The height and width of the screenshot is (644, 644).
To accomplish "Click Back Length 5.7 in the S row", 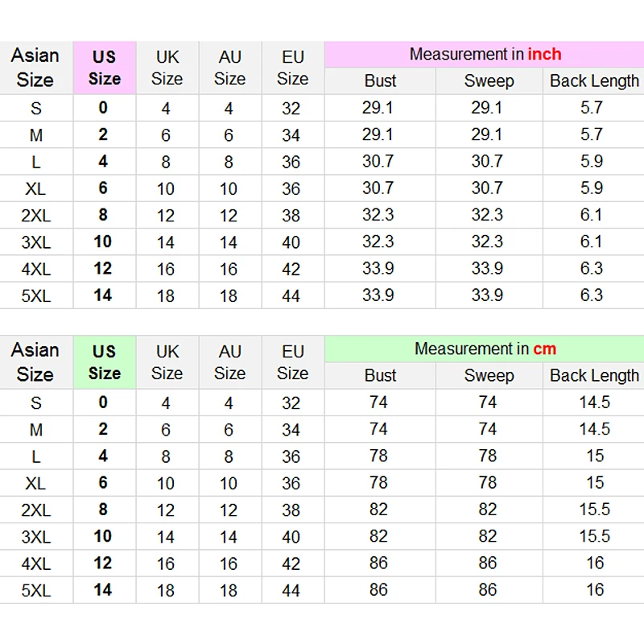I will click(x=592, y=108).
